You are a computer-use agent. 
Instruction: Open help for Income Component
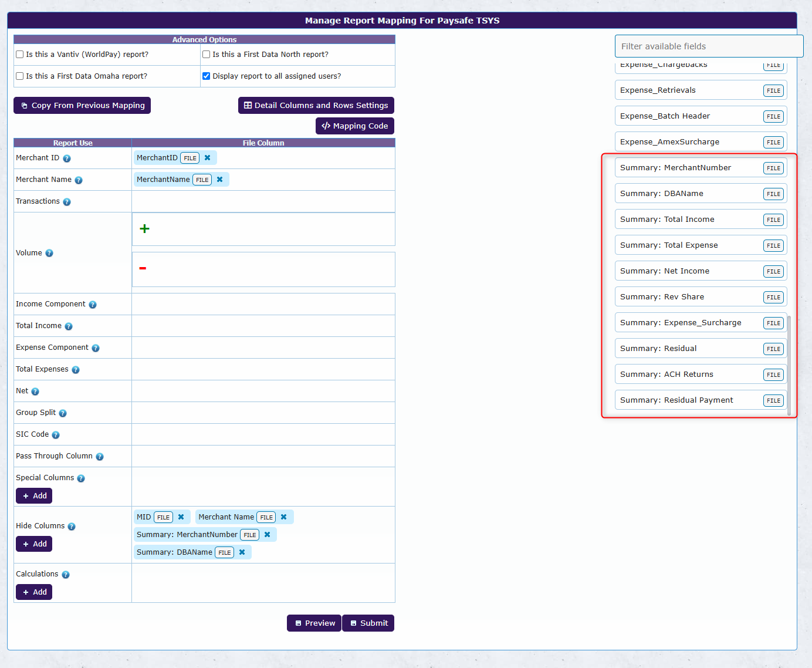93,305
